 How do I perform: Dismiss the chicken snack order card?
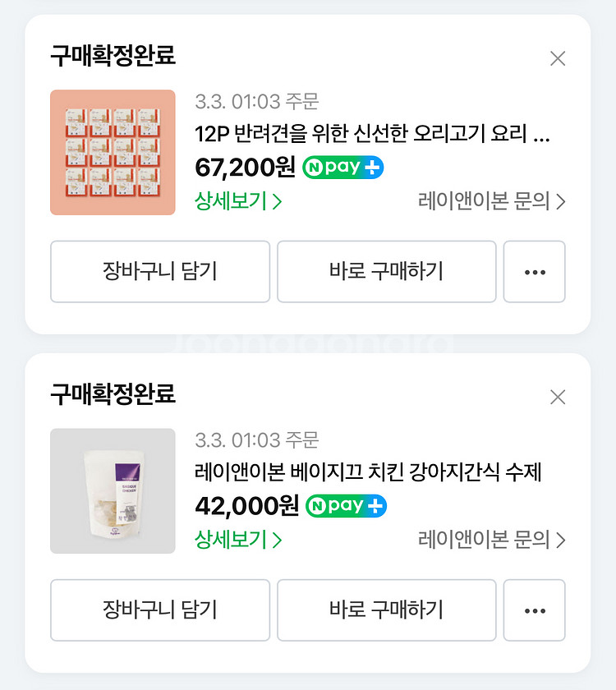558,398
